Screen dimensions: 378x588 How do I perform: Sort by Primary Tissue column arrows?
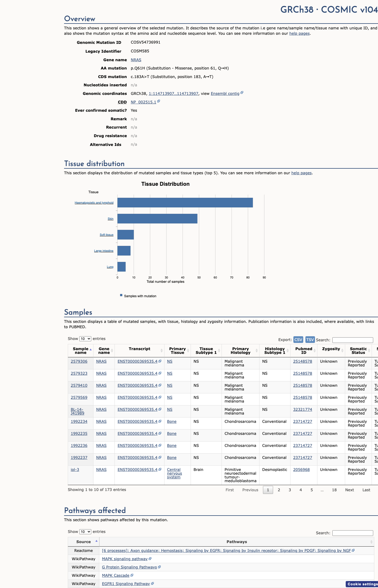(188, 351)
